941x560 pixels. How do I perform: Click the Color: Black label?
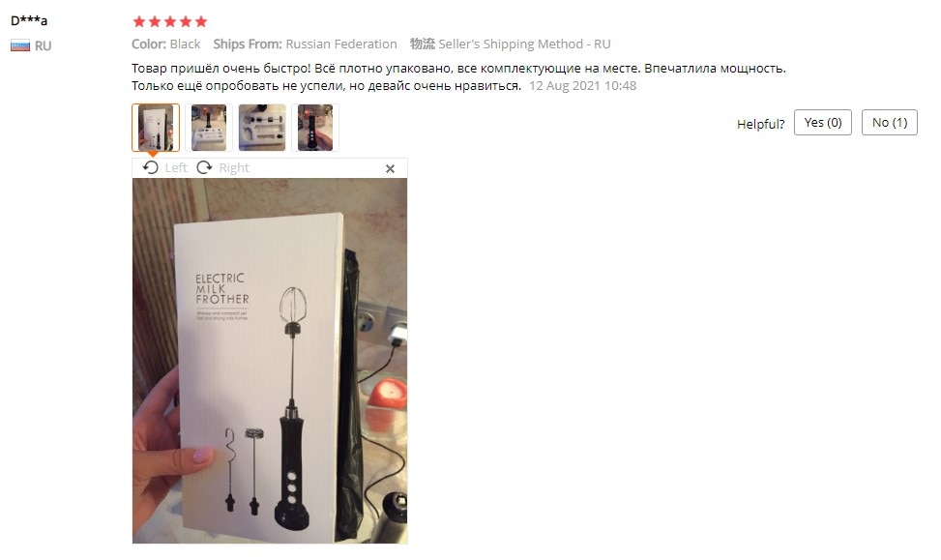coord(166,44)
